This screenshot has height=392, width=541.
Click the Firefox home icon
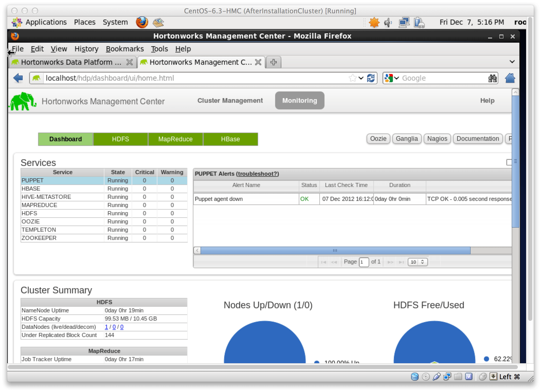(510, 78)
